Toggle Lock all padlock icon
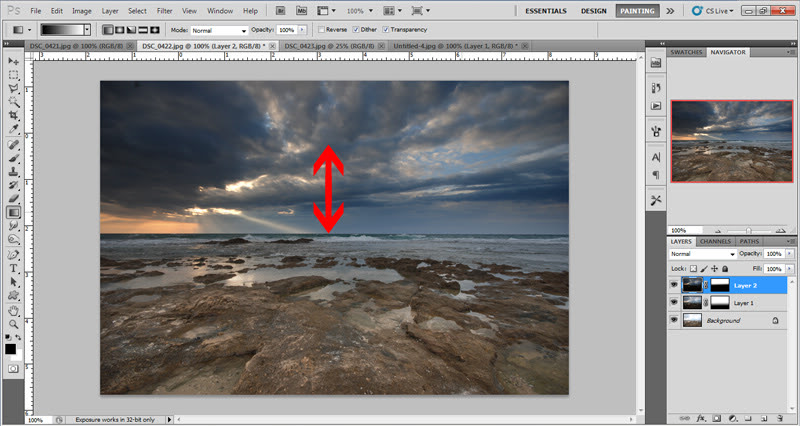This screenshot has width=800, height=426. [725, 268]
